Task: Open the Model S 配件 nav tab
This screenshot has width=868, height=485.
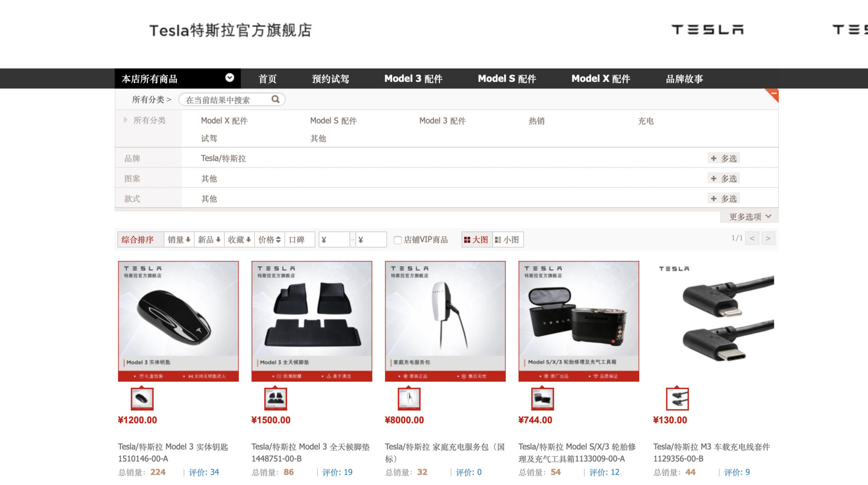Action: 507,79
